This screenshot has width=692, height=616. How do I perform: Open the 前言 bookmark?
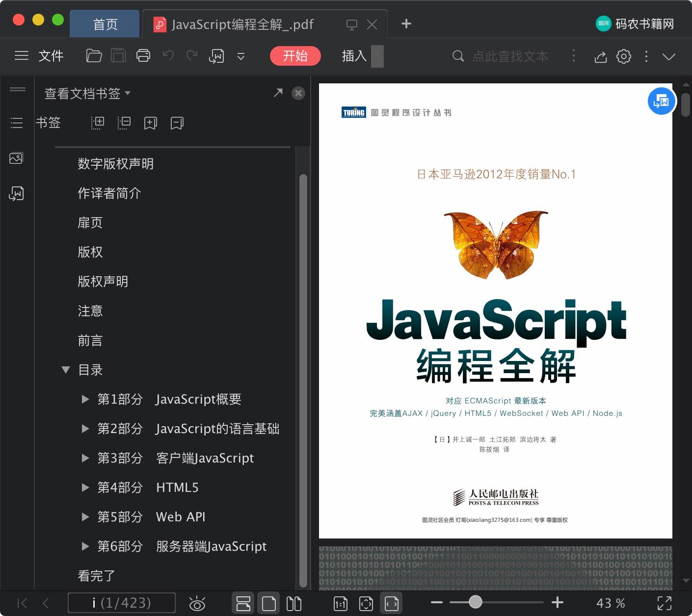tap(90, 340)
